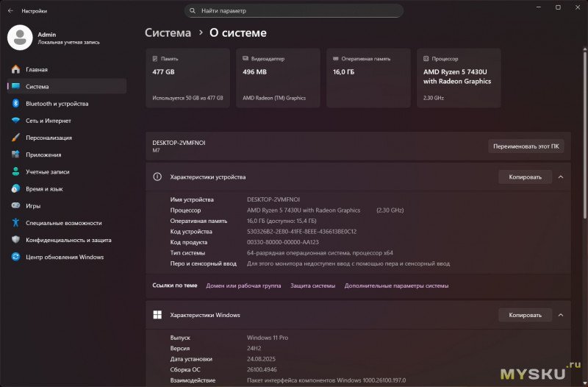Image resolution: width=588 pixels, height=387 pixels.
Task: Click the Главная home icon
Action: (x=15, y=69)
